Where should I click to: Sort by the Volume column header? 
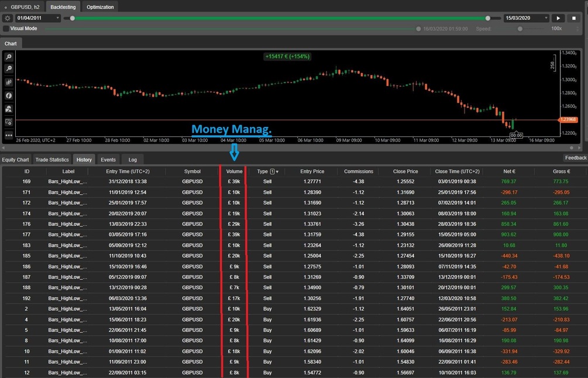[x=235, y=171]
